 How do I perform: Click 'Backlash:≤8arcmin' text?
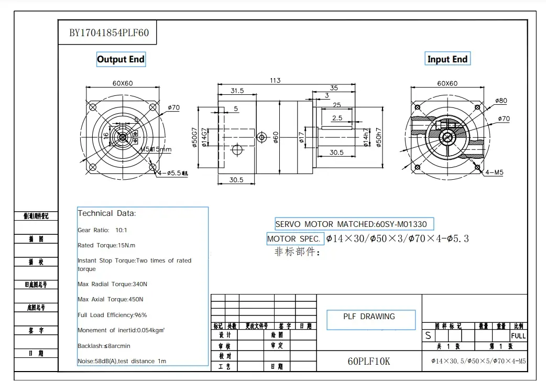pyautogui.click(x=104, y=346)
